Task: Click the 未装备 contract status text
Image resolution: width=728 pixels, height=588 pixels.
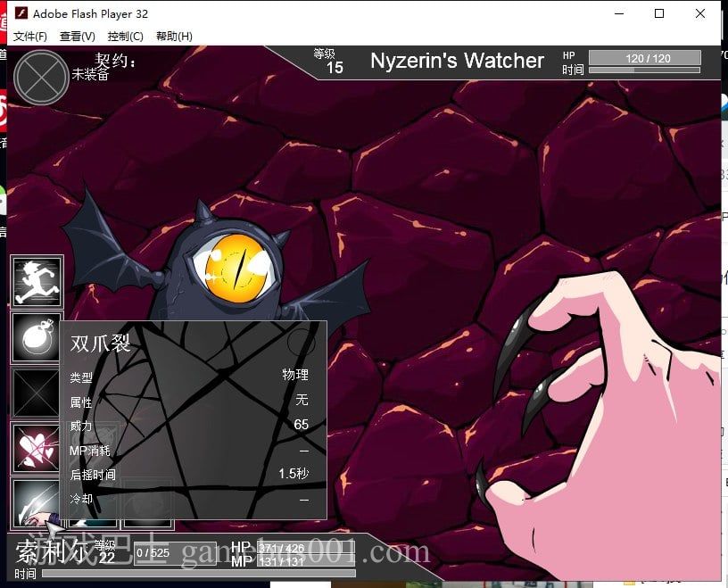Action: (x=90, y=74)
